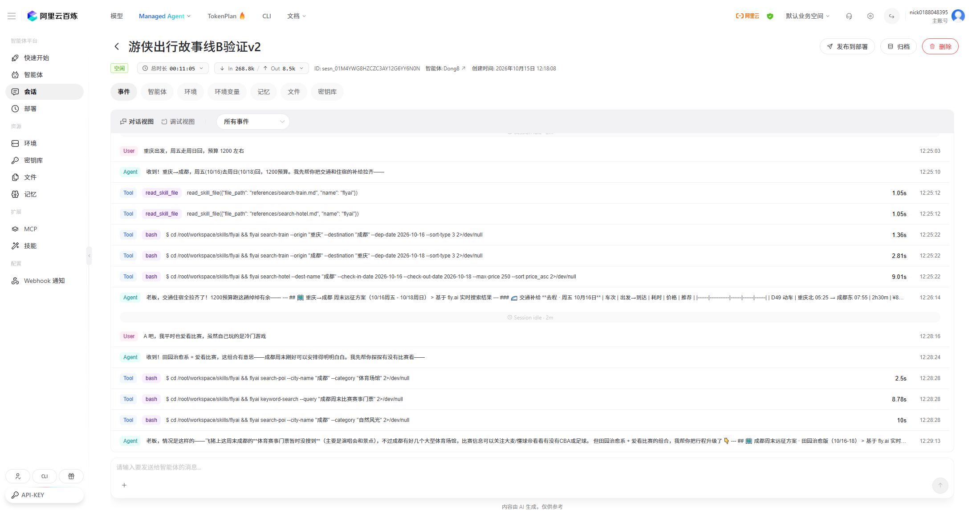
Task: Switch to 对话视图
Action: (x=137, y=122)
